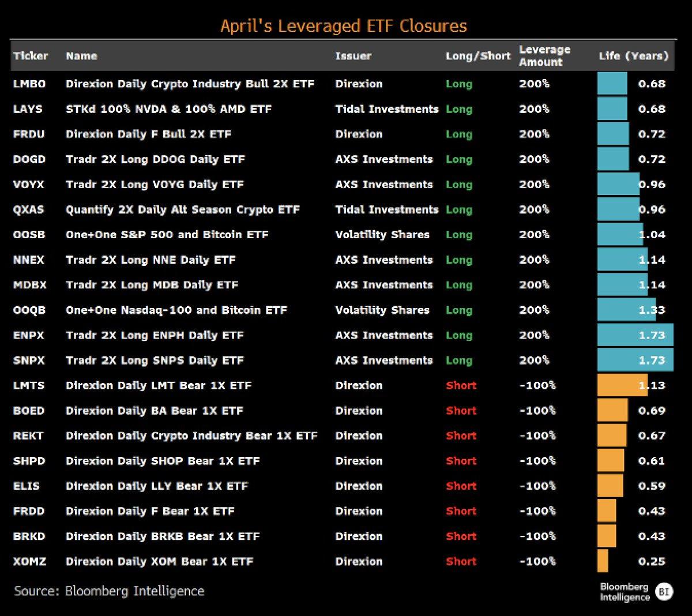This screenshot has width=692, height=616.
Task: Select "Direxion Daily LMT Bear 1X ETF" name
Action: (159, 385)
